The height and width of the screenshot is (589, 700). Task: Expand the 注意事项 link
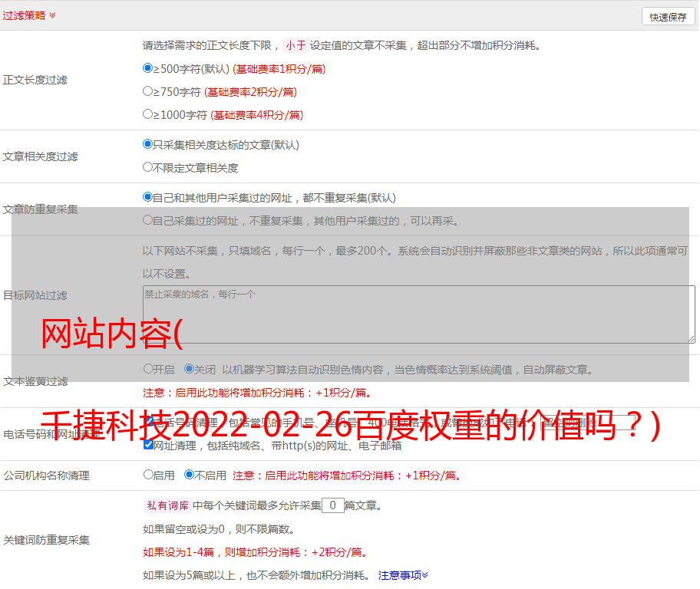(403, 576)
